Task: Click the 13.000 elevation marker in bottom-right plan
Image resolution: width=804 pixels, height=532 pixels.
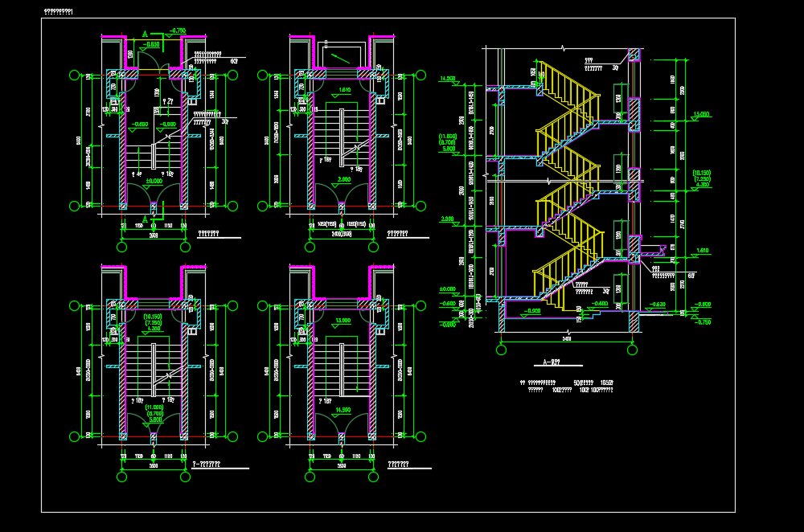Action: click(343, 321)
